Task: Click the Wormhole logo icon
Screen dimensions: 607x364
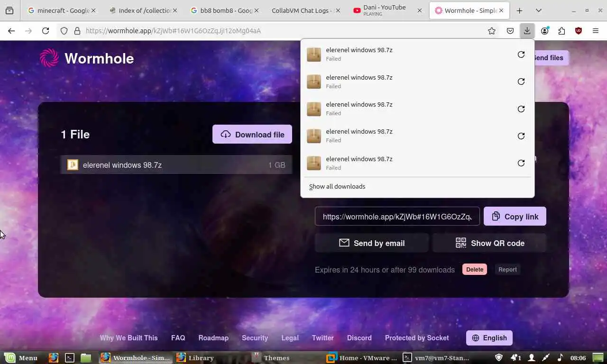Action: [49, 58]
